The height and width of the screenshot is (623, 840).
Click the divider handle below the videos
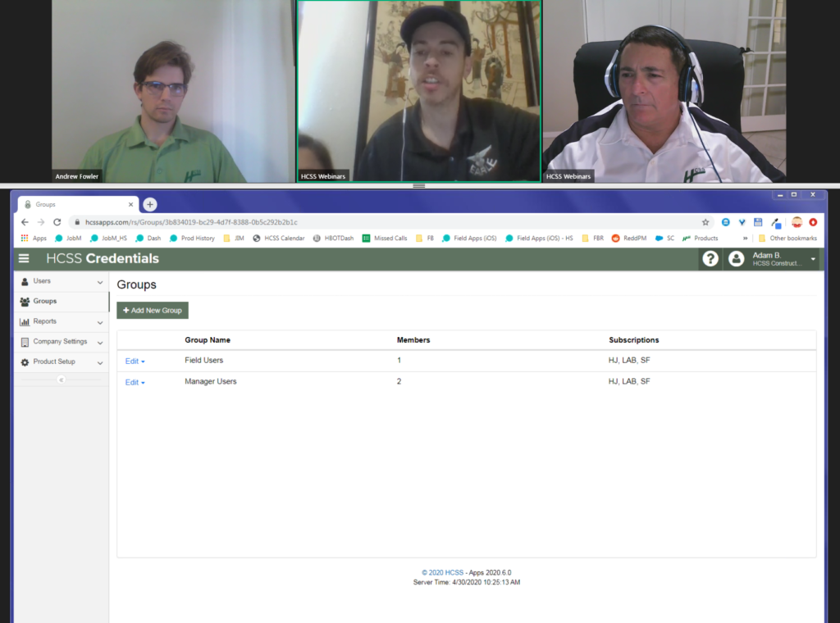[419, 186]
